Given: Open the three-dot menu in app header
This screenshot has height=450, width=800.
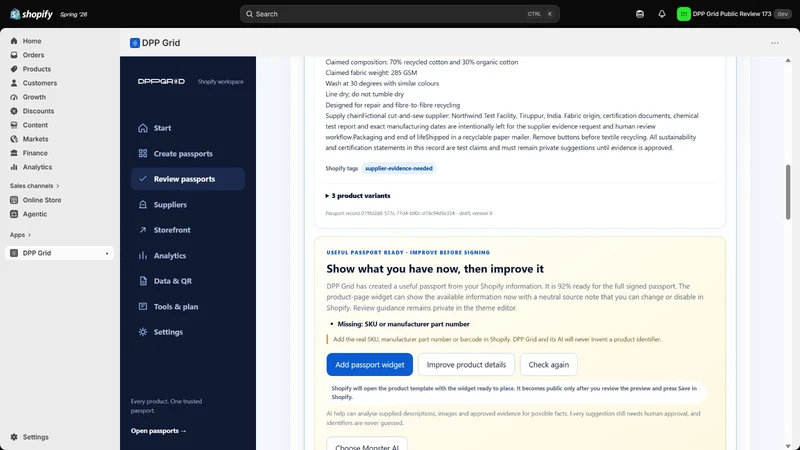Looking at the screenshot, I should (774, 43).
